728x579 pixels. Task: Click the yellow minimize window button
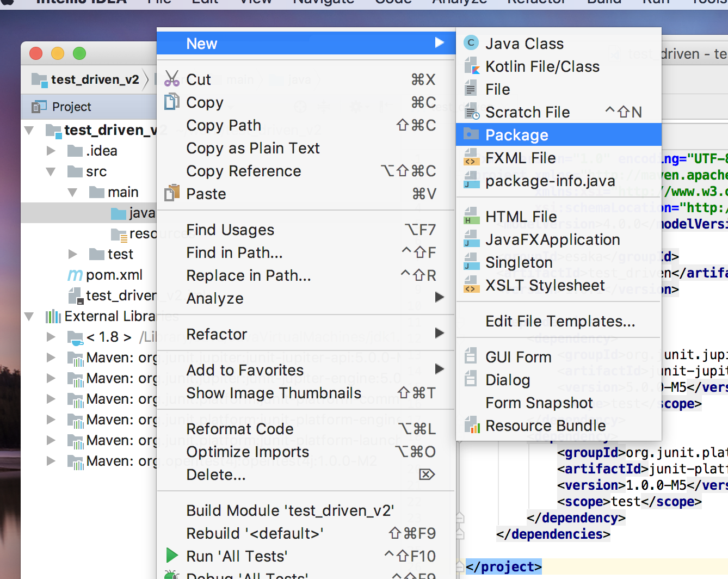pyautogui.click(x=58, y=53)
